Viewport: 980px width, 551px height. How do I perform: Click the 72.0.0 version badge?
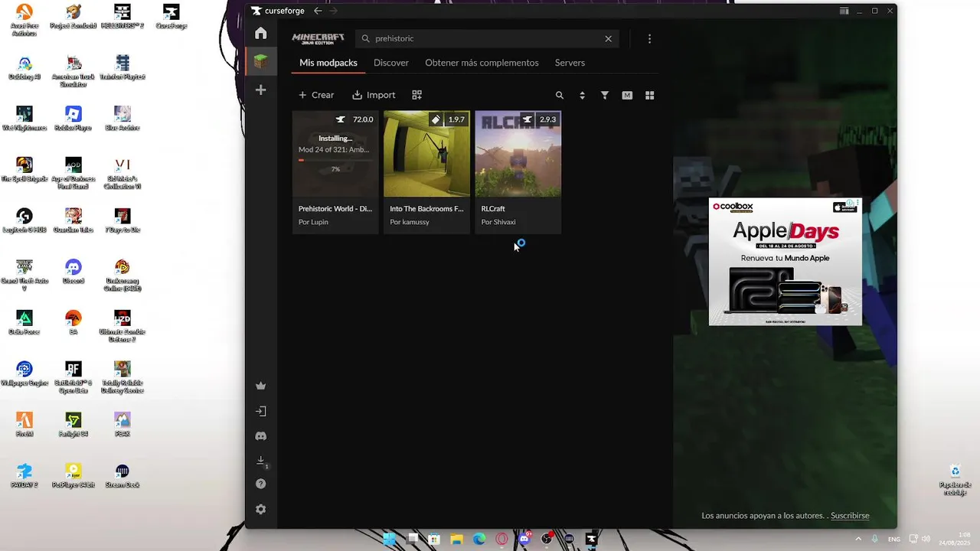355,119
